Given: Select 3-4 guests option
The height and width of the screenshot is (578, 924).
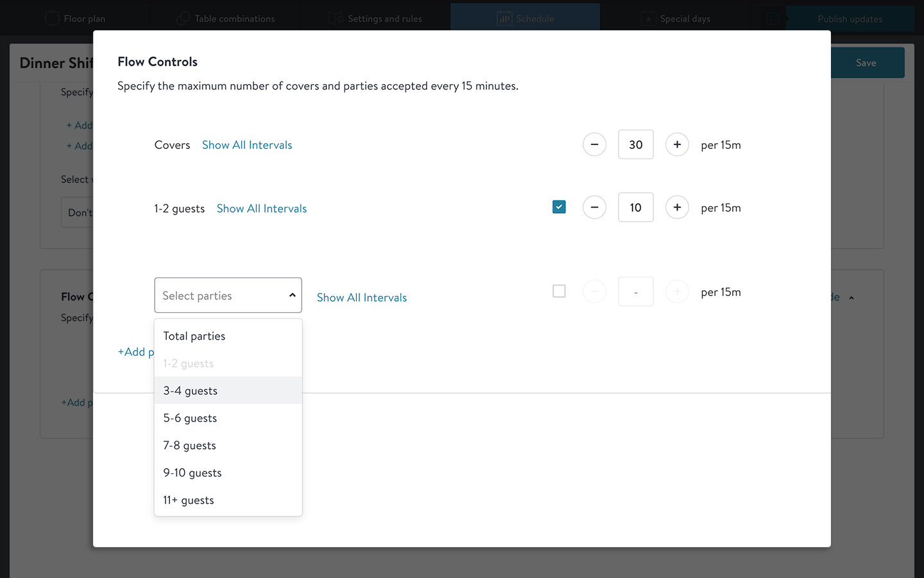Looking at the screenshot, I should pos(228,390).
